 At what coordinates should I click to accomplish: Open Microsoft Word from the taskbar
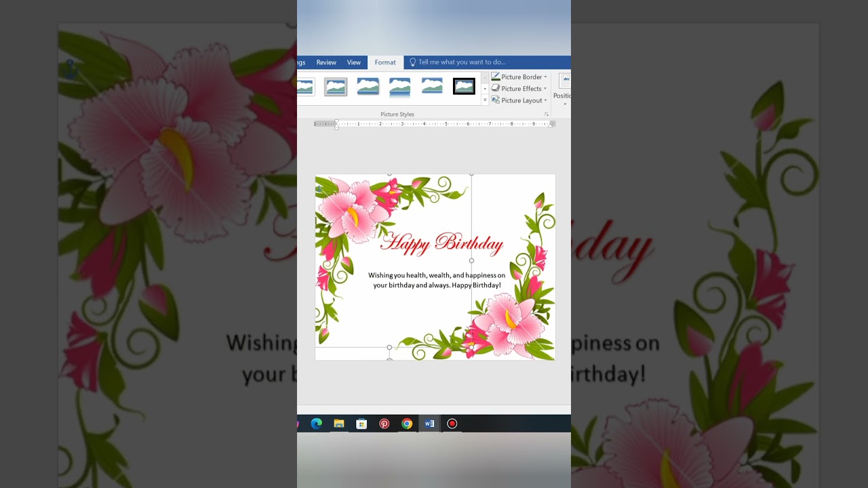429,423
